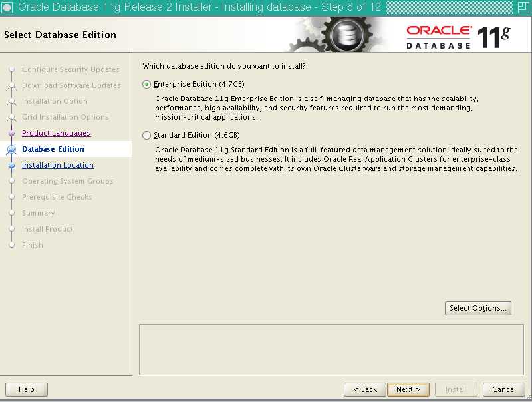The width and height of the screenshot is (532, 402).
Task: Click the grayed-out Install button
Action: 456,389
